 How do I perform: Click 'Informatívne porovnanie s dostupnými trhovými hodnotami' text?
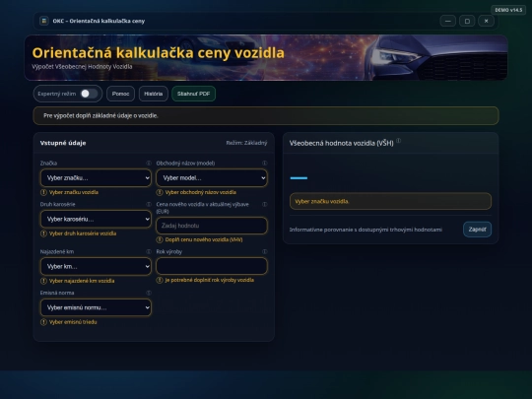pos(366,230)
